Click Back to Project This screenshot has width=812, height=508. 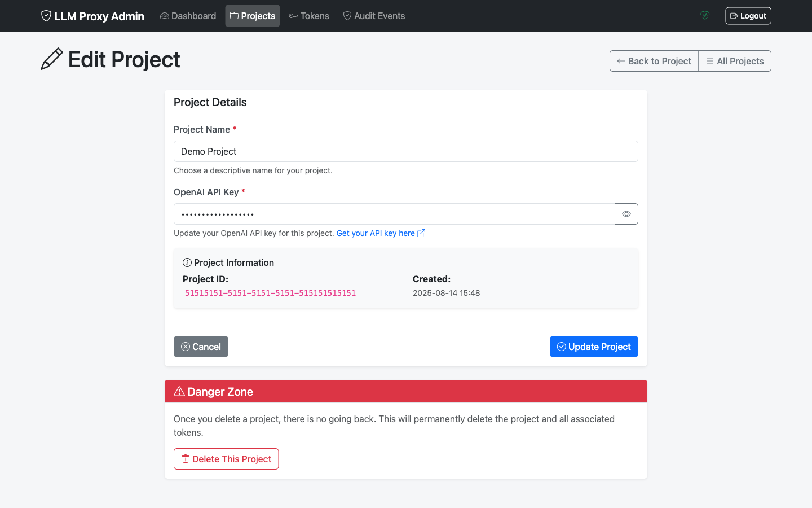pos(654,60)
